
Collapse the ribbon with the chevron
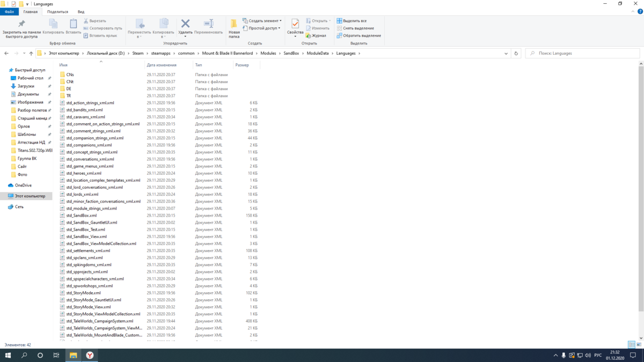tap(634, 11)
